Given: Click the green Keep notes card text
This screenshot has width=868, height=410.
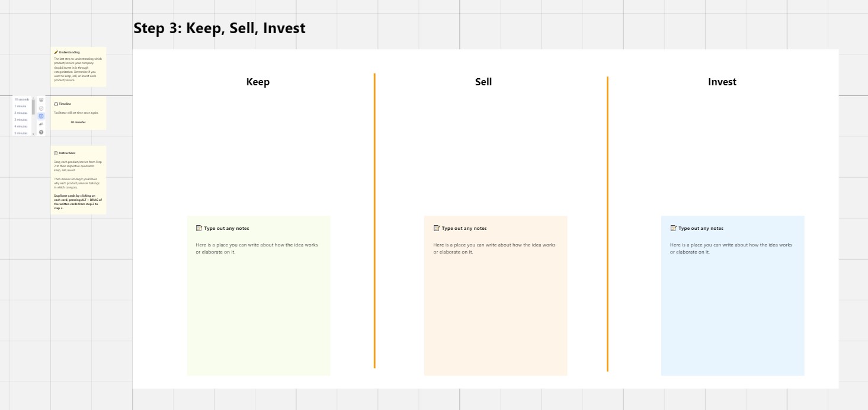Looking at the screenshot, I should (257, 248).
